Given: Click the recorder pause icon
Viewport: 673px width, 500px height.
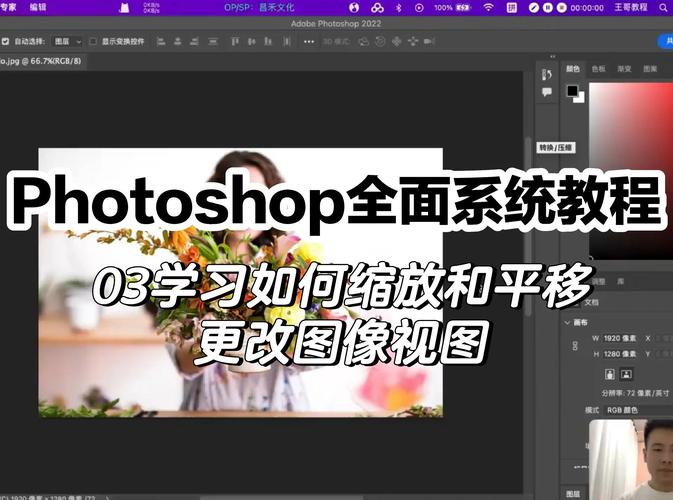Looking at the screenshot, I should pos(548,7).
